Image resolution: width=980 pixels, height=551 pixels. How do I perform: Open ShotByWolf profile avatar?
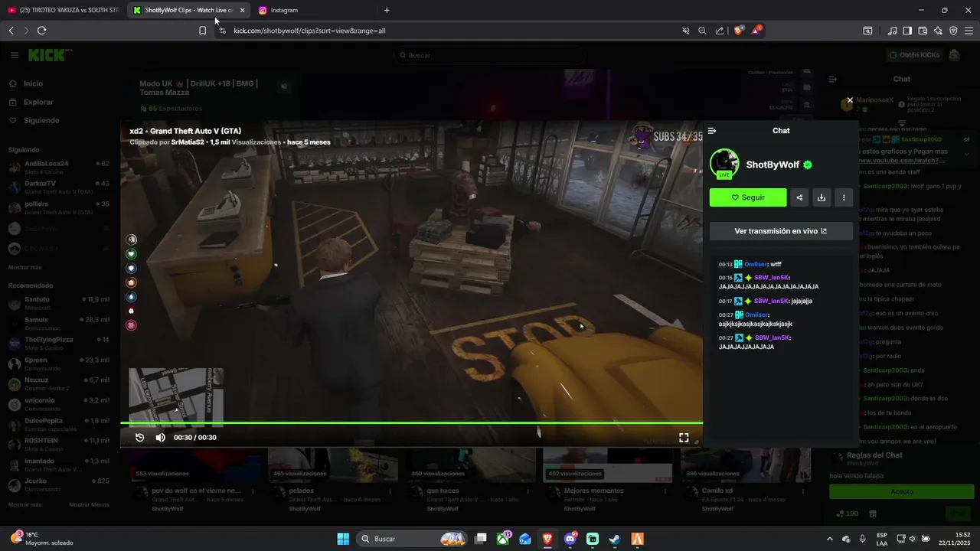pyautogui.click(x=724, y=163)
